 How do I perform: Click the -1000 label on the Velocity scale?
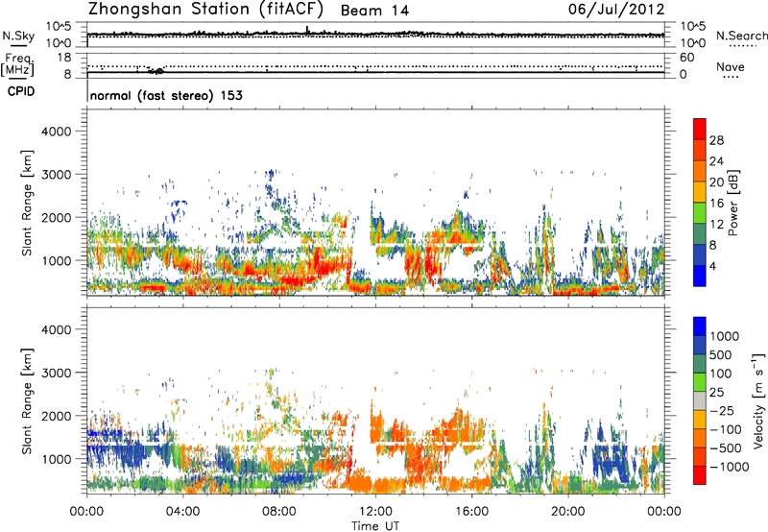point(730,467)
